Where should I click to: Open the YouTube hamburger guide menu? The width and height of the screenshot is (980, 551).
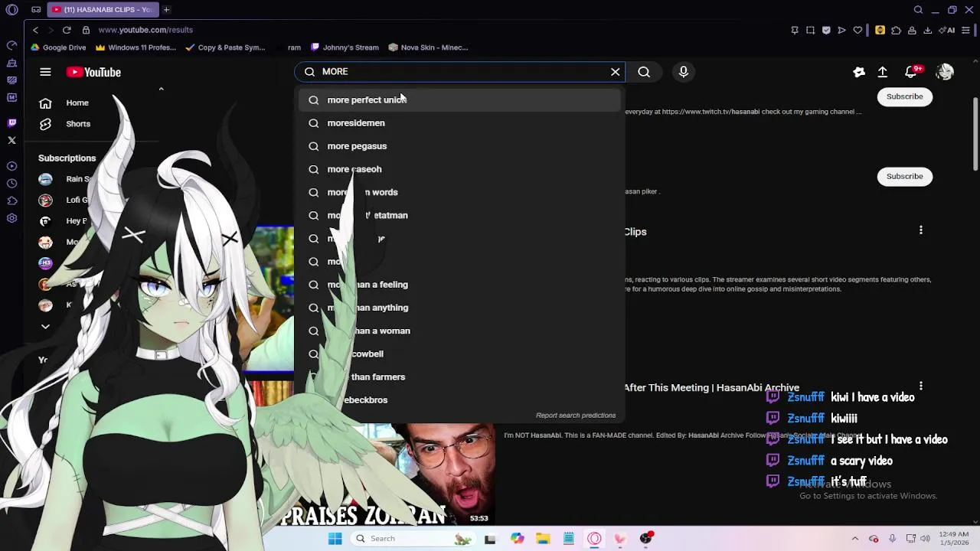[x=45, y=72]
